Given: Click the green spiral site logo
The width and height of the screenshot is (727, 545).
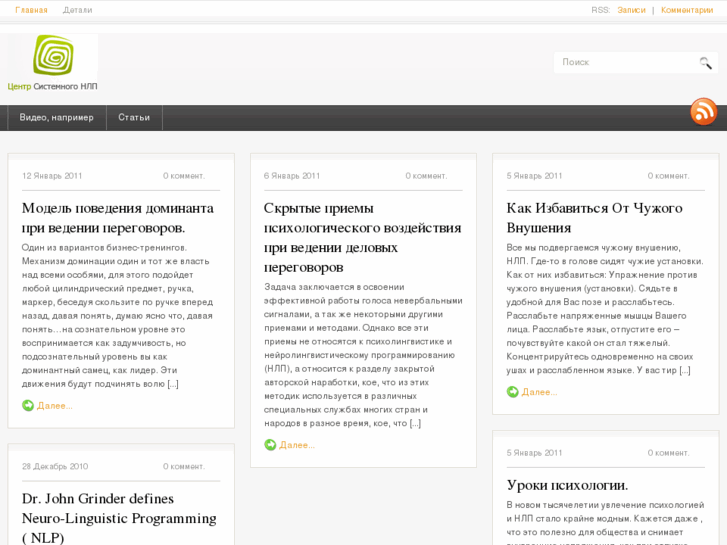Looking at the screenshot, I should click(x=53, y=56).
